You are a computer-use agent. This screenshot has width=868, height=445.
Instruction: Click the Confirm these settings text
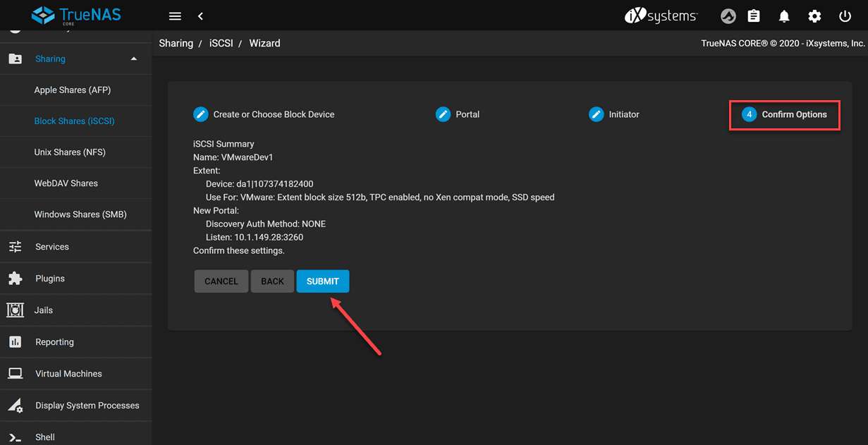tap(239, 251)
